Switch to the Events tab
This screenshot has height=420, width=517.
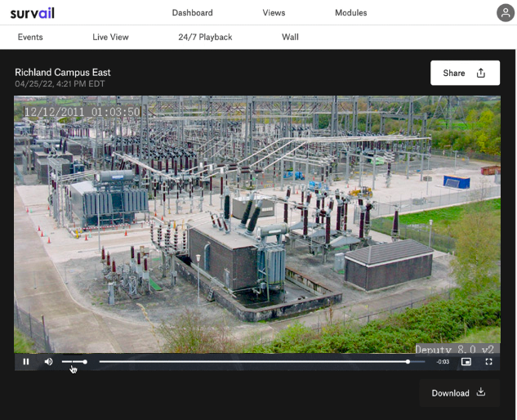coord(30,37)
